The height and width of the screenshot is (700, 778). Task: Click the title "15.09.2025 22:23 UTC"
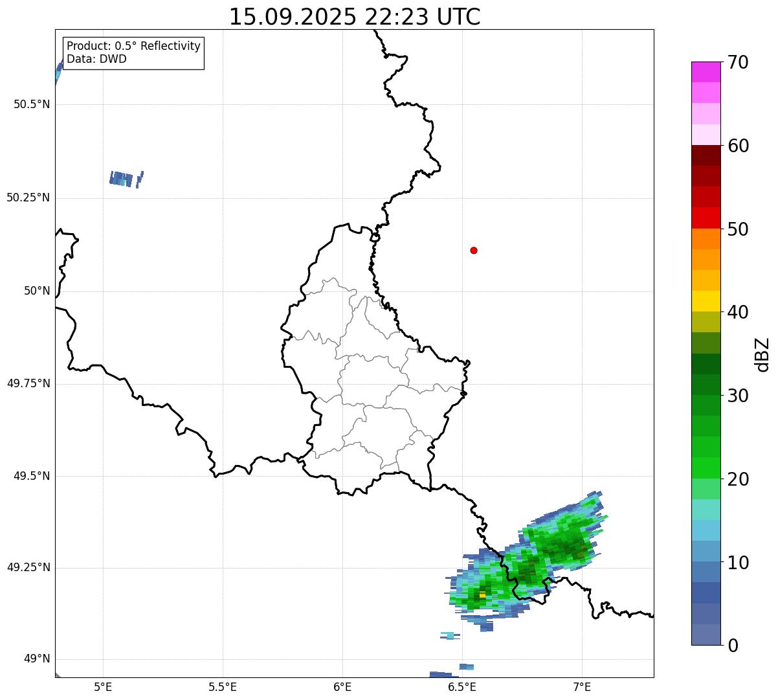point(355,16)
